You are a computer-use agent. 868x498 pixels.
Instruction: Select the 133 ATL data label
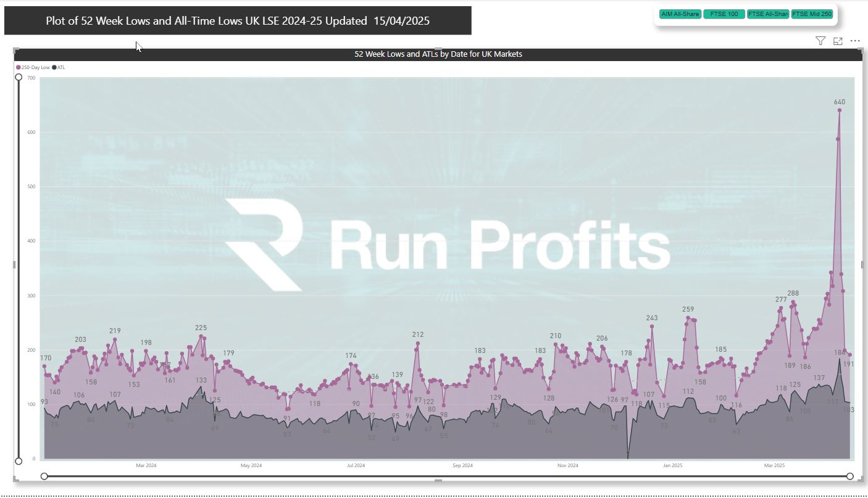coord(201,381)
